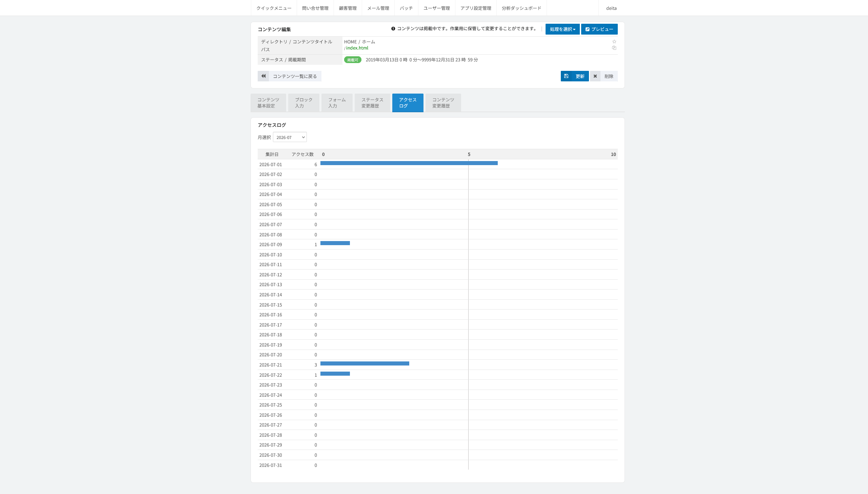Open the クイックメニュー menu
The height and width of the screenshot is (494, 868).
tap(274, 8)
